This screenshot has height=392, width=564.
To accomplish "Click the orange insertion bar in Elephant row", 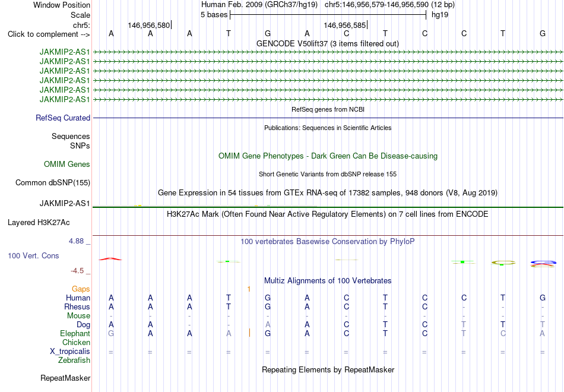I will click(x=249, y=333).
